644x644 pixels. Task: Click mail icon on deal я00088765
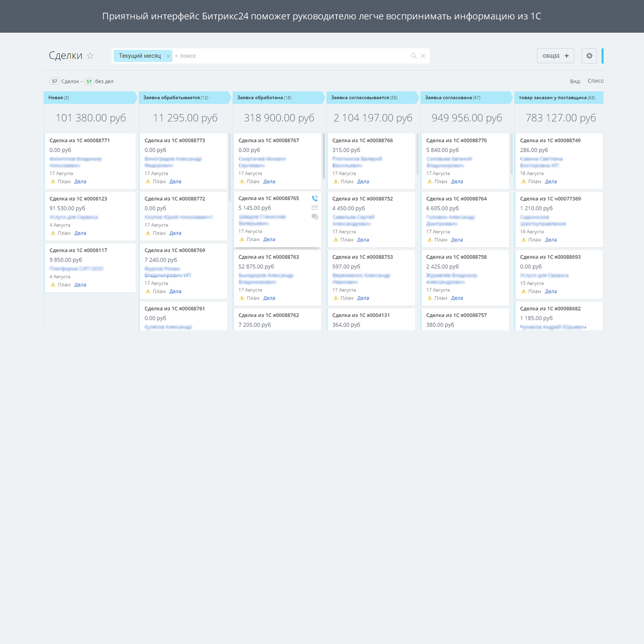tap(315, 208)
